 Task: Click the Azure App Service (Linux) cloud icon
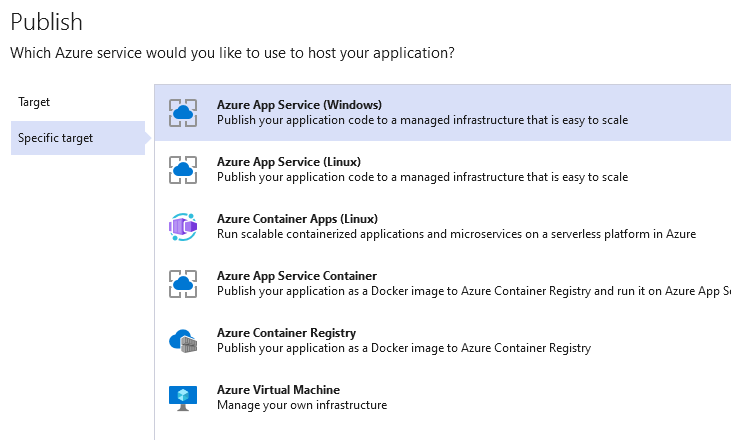click(x=183, y=170)
